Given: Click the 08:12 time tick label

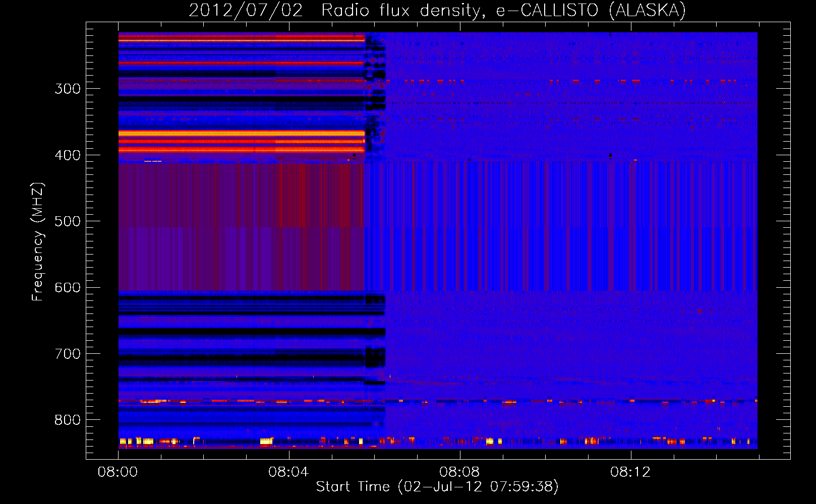Looking at the screenshot, I should tap(630, 472).
